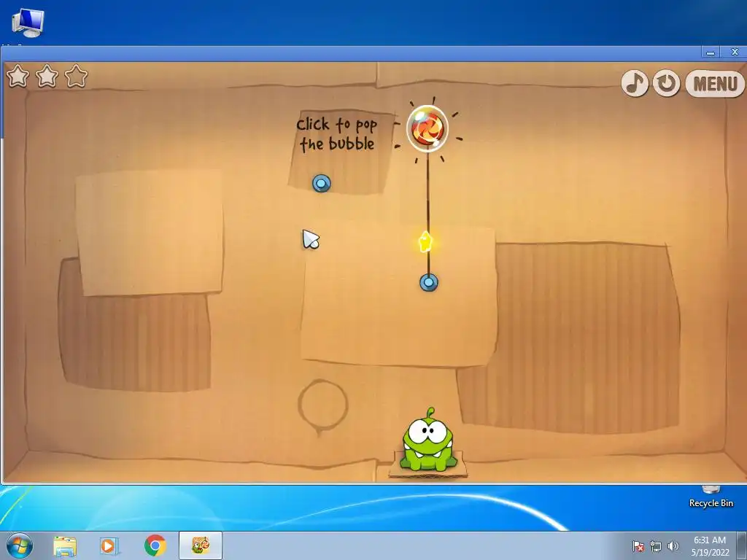Click the second empty star in score
The image size is (747, 560).
(x=47, y=76)
